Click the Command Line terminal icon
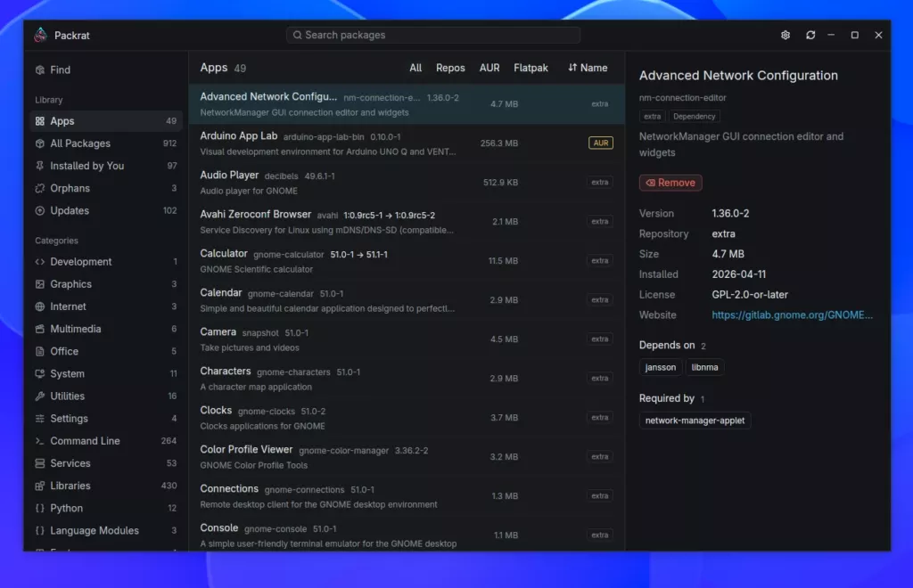This screenshot has width=913, height=588. point(39,441)
